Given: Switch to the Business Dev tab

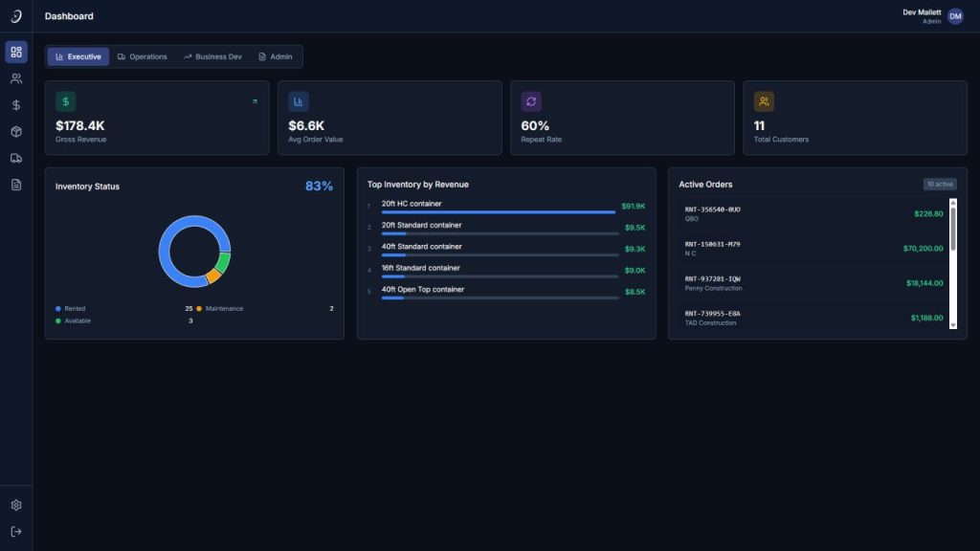Looking at the screenshot, I should (x=212, y=56).
